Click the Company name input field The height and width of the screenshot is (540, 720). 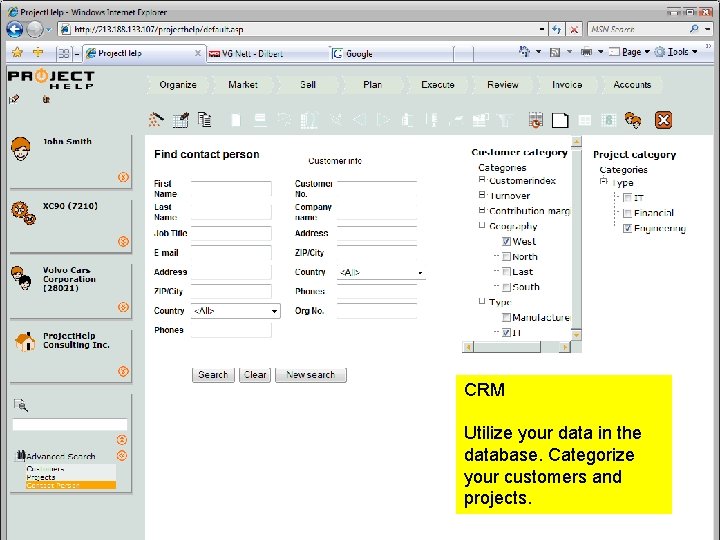click(x=377, y=212)
